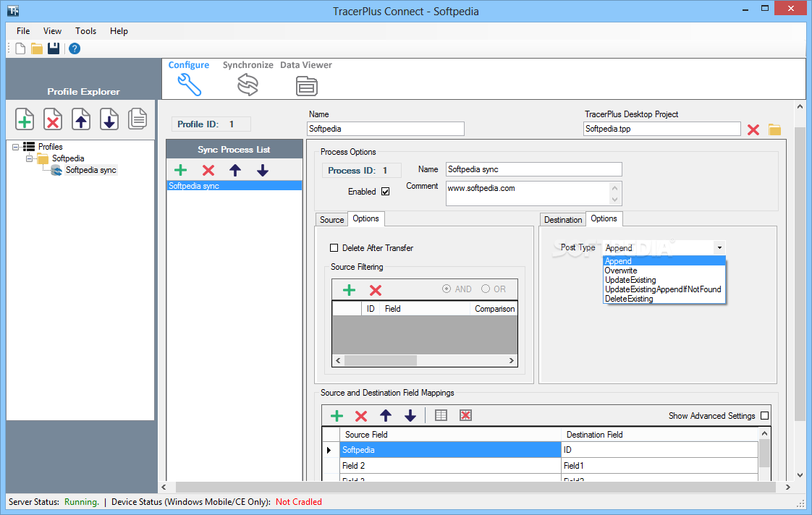Click the profile Name field
The height and width of the screenshot is (515, 812).
click(x=385, y=129)
